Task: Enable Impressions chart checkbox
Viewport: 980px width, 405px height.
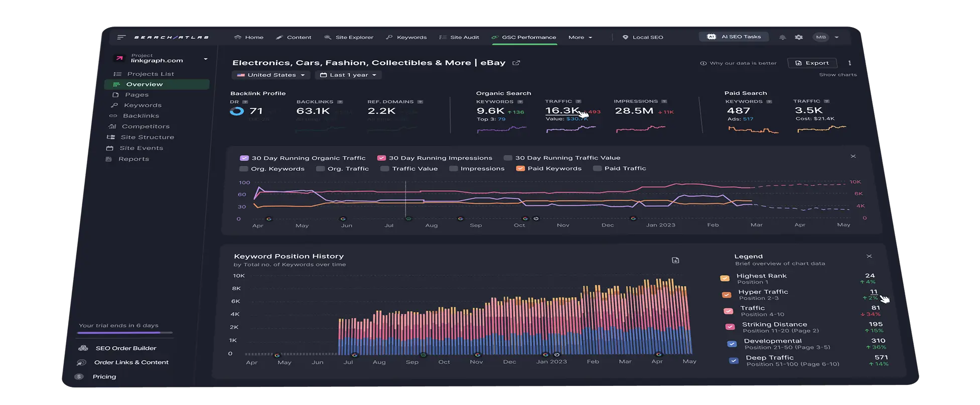Action: tap(454, 169)
